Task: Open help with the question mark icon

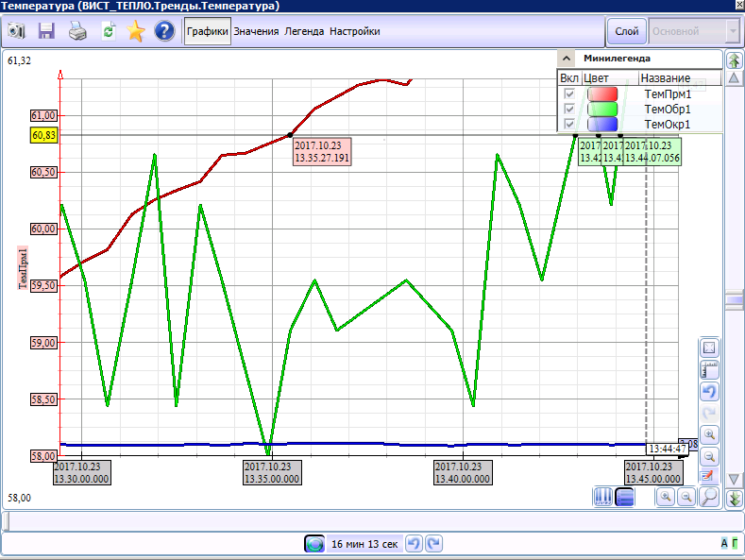Action: point(164,31)
